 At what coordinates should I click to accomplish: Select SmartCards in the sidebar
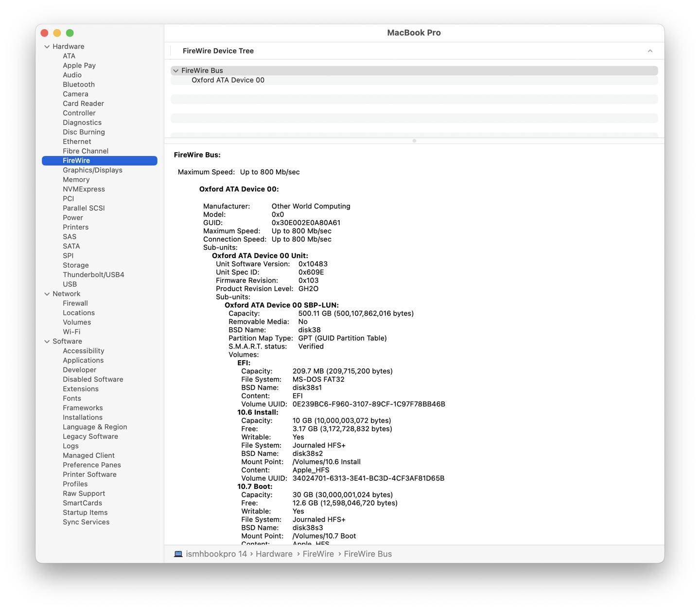(82, 503)
